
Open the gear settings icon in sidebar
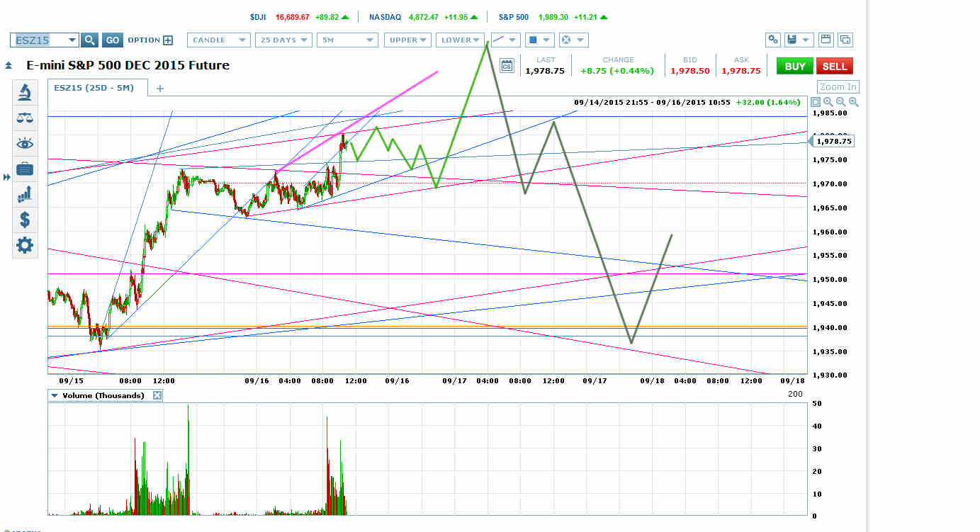tap(25, 245)
